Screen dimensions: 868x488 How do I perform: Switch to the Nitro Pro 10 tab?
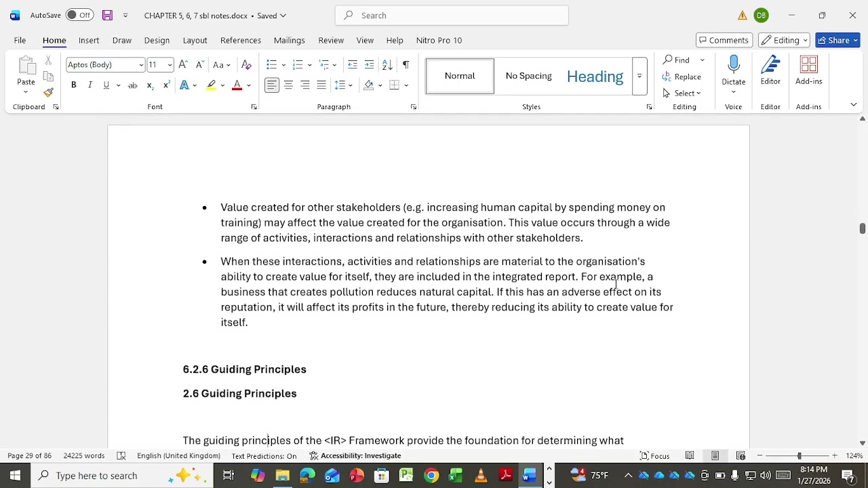(x=439, y=40)
